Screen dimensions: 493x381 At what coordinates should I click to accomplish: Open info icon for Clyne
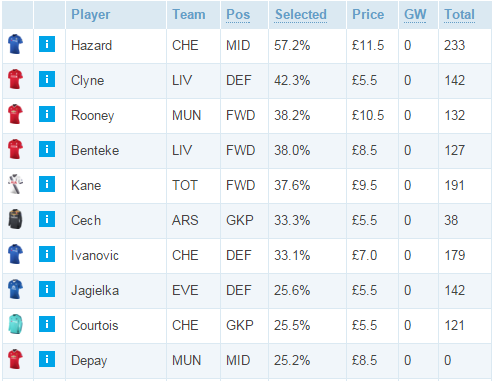(x=47, y=79)
